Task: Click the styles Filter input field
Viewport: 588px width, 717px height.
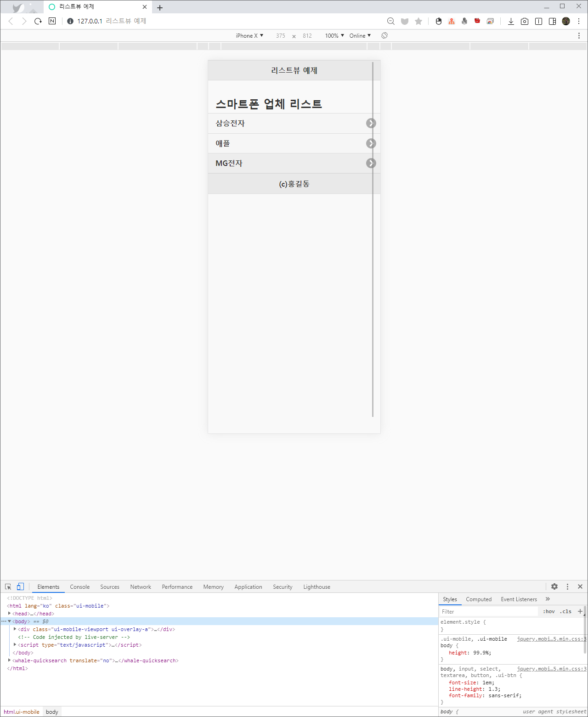Action: [489, 611]
